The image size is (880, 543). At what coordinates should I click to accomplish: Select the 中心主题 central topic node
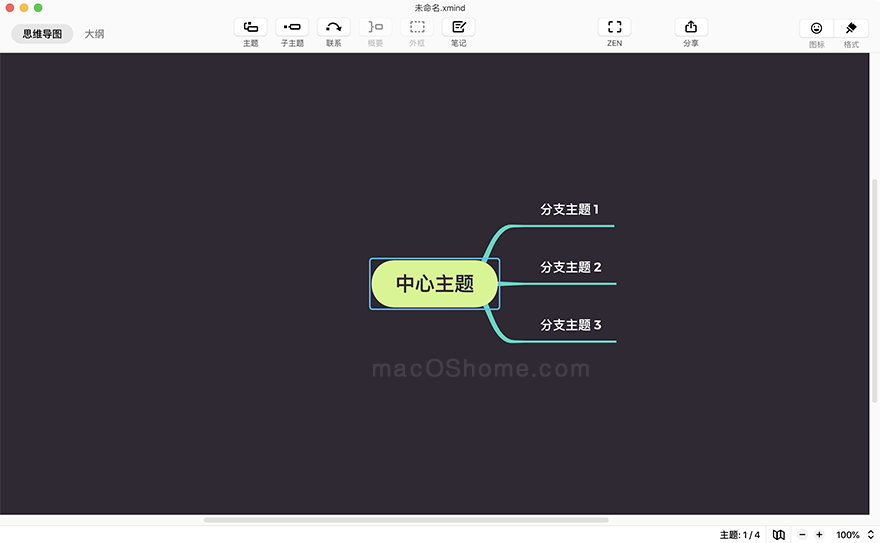[x=435, y=283]
